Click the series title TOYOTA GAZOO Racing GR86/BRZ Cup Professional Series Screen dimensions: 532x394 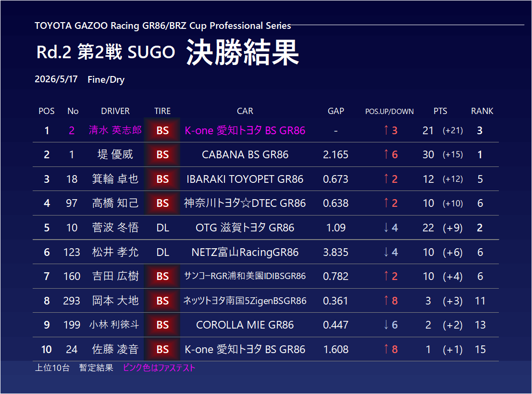click(x=163, y=26)
